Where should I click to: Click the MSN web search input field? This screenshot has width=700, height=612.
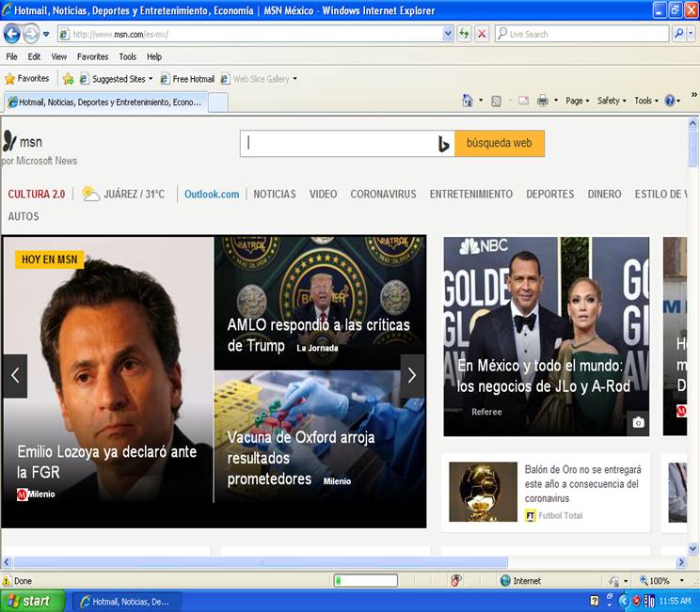tap(339, 144)
